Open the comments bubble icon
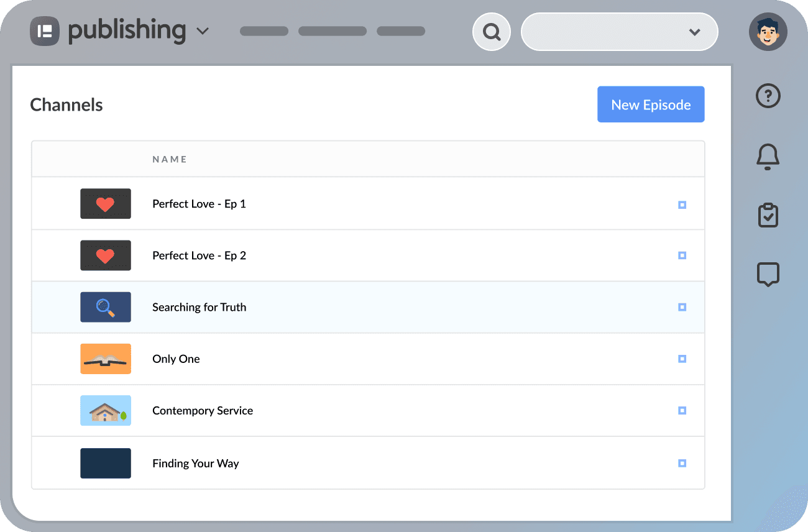This screenshot has height=532, width=808. coord(768,274)
